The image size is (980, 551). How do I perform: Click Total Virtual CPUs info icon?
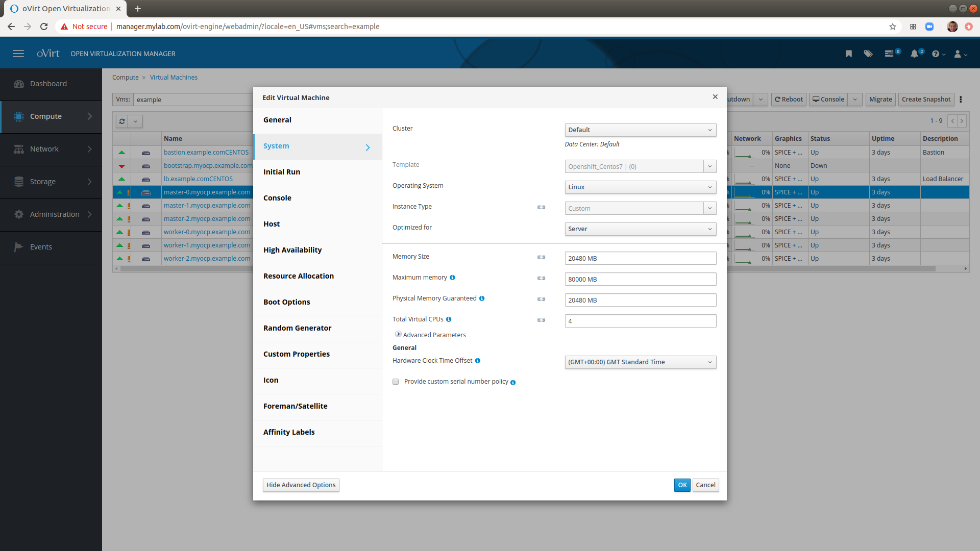449,319
